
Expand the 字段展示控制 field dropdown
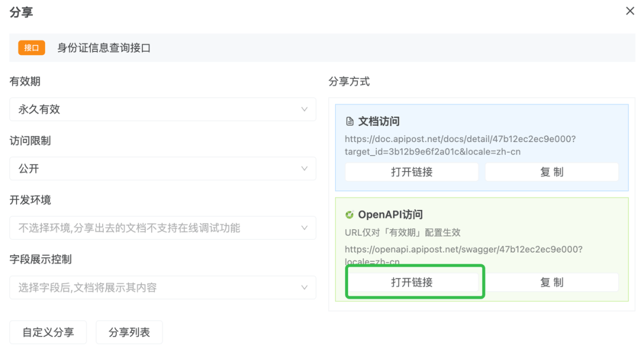[x=162, y=288]
